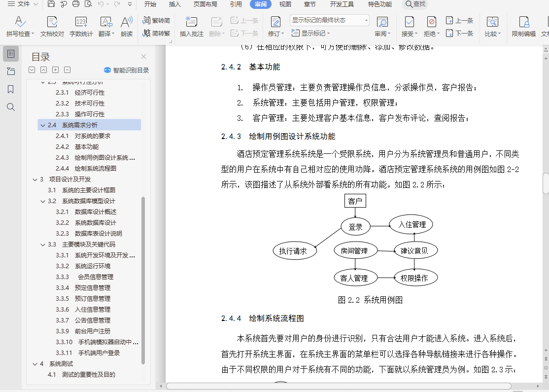Open the spell check tool
The width and height of the screenshot is (549, 392).
click(20, 26)
